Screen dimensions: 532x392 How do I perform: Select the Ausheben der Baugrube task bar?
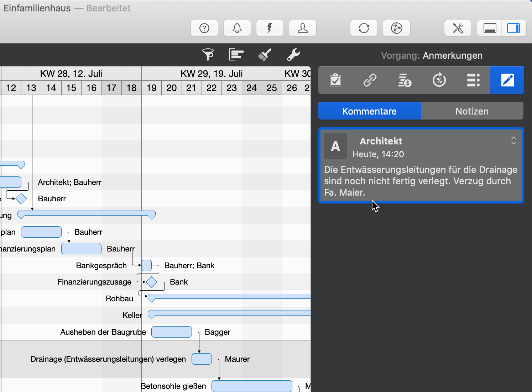[x=172, y=332]
